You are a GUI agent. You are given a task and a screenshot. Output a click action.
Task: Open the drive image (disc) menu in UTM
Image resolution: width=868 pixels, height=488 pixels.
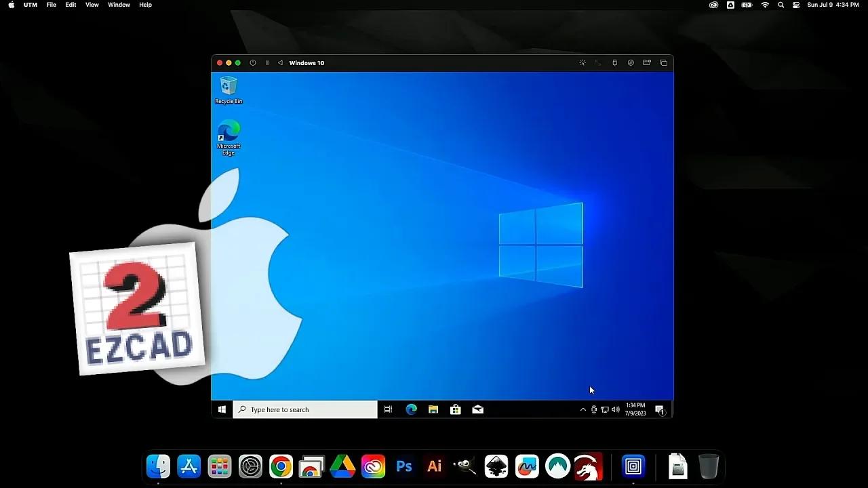click(x=631, y=63)
